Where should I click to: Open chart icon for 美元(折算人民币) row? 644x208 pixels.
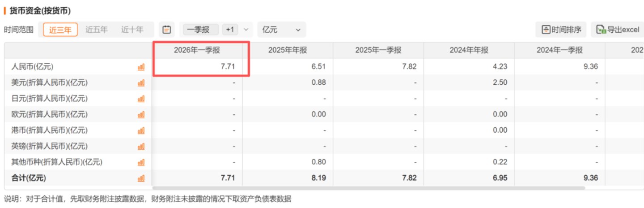click(141, 83)
